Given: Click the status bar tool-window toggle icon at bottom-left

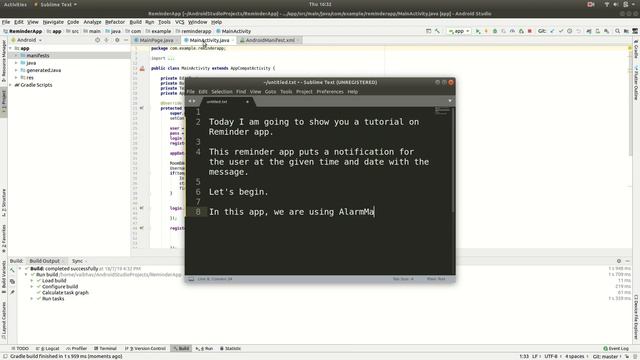Looking at the screenshot, I should (x=5, y=356).
